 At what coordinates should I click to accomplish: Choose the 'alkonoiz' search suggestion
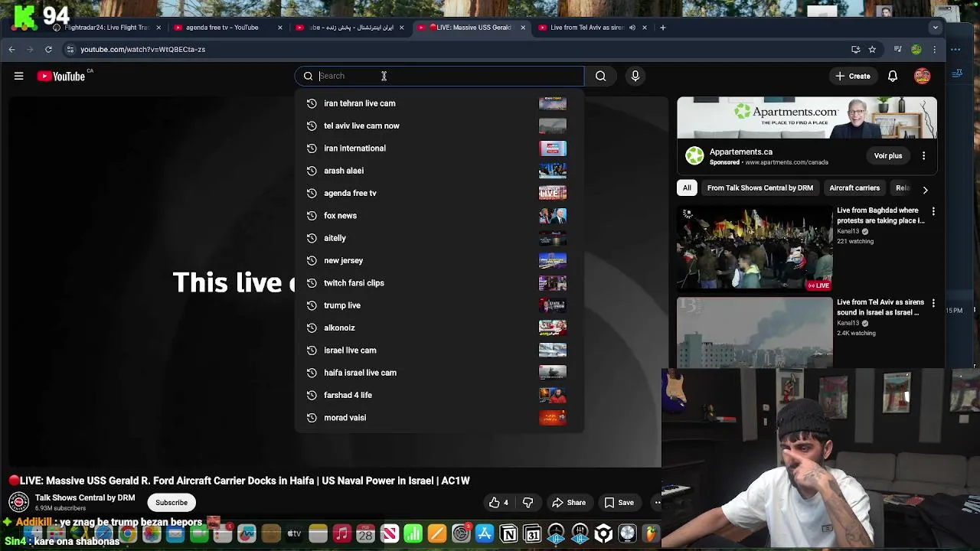coord(439,328)
